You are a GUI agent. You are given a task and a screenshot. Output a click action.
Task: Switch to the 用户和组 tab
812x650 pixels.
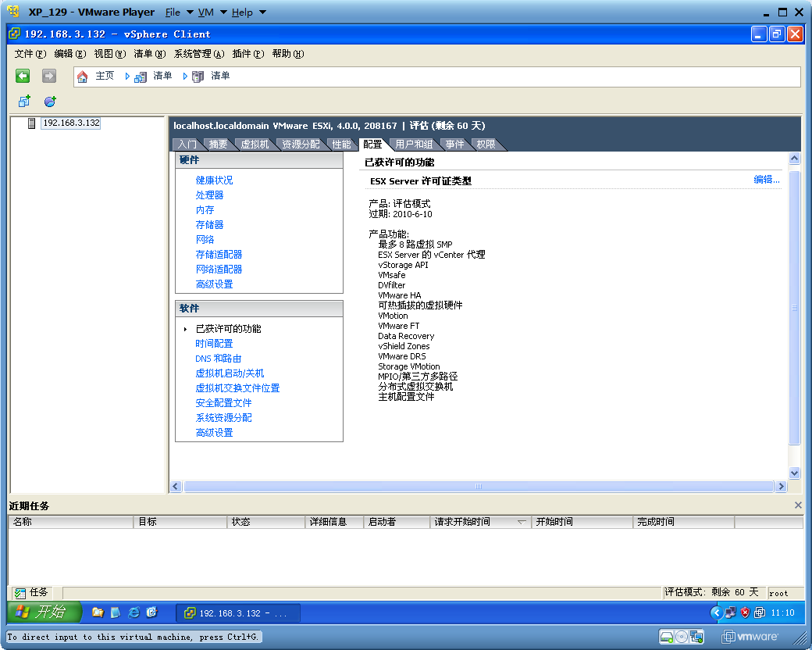[x=414, y=144]
